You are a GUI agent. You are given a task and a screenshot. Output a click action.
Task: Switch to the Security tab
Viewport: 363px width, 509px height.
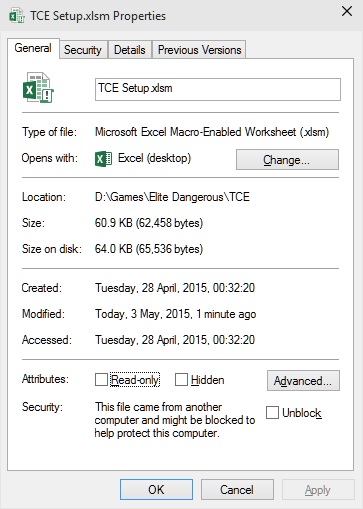coord(83,50)
